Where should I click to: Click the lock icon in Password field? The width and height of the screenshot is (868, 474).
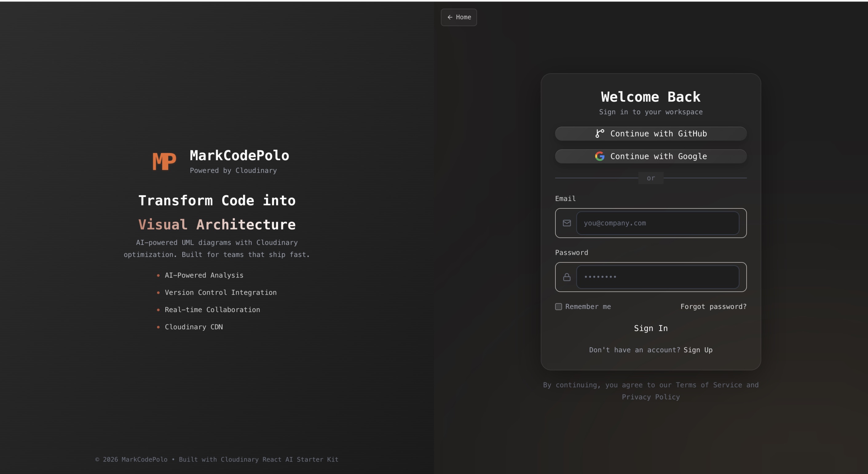(567, 277)
